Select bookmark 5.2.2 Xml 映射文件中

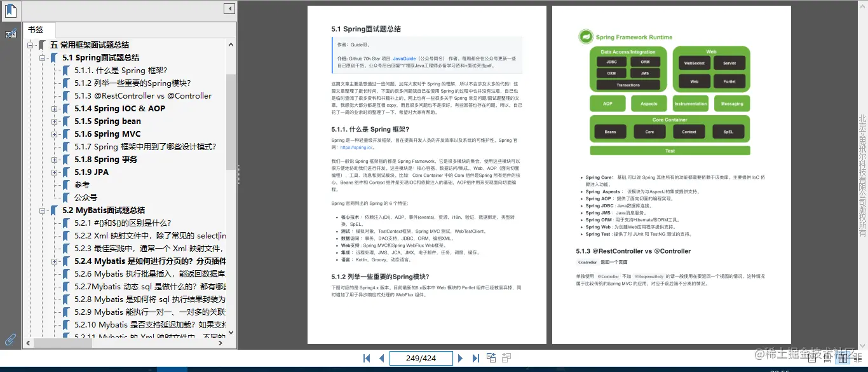[149, 236]
